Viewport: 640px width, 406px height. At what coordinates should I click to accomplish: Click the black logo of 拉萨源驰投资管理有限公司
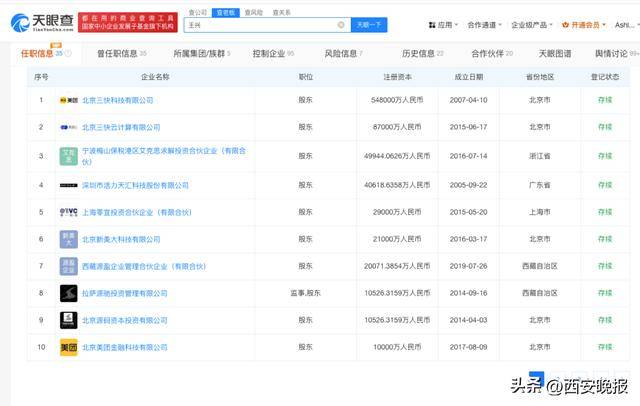point(68,293)
